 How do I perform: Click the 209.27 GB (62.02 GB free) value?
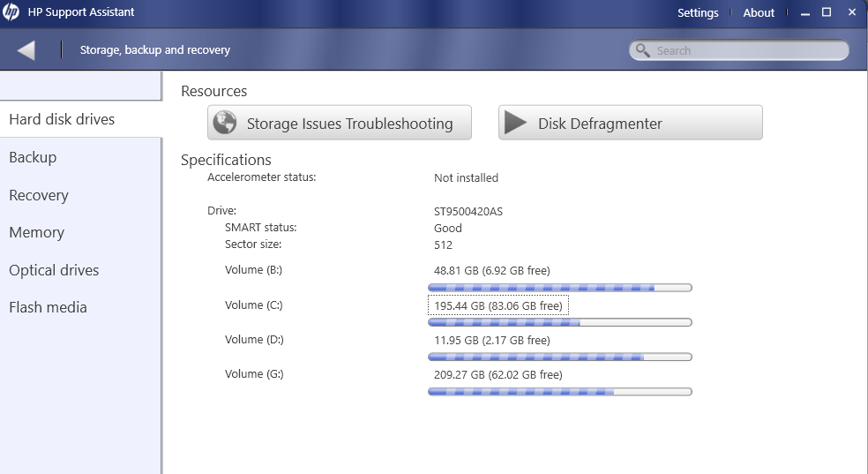pyautogui.click(x=498, y=375)
